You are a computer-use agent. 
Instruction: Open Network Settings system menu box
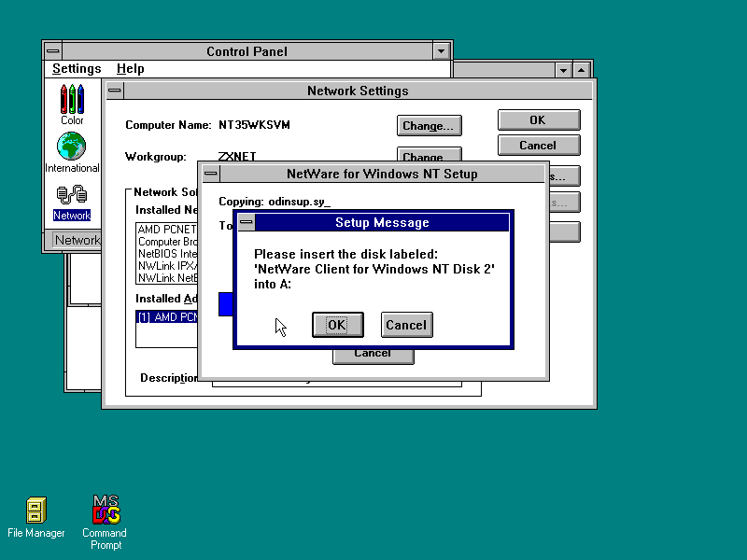(115, 91)
